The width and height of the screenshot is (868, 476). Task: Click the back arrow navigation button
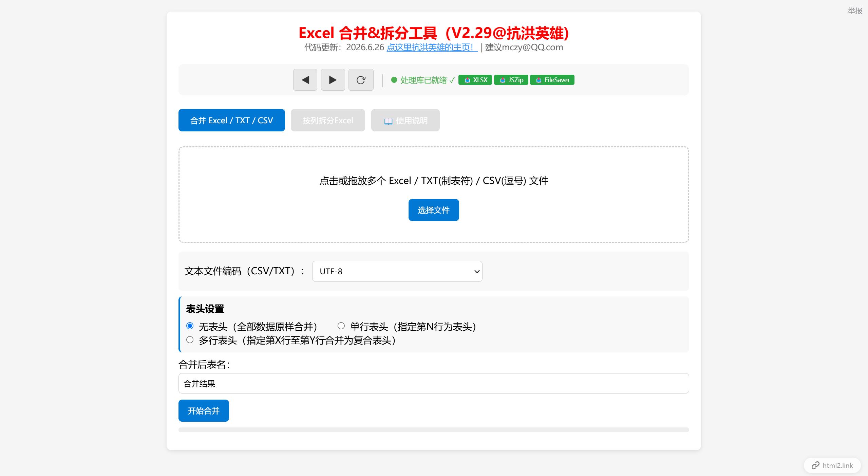tap(305, 80)
